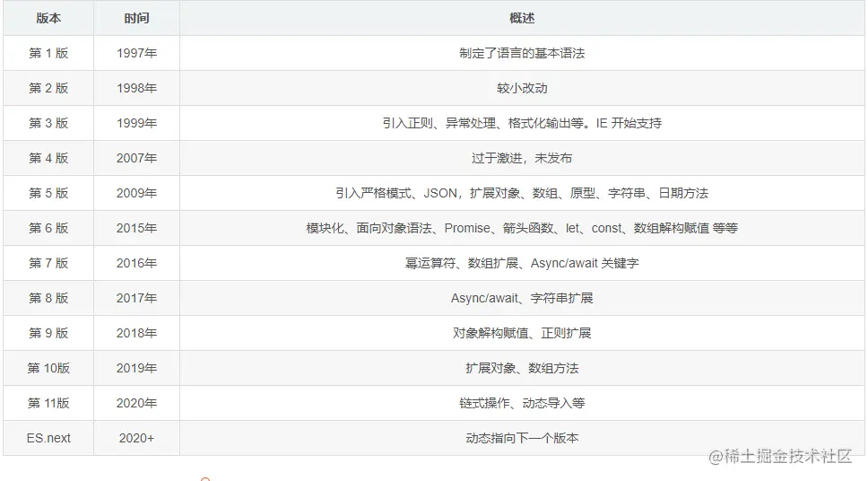Select the 2020+ cell
This screenshot has height=481, width=868.
[x=136, y=438]
